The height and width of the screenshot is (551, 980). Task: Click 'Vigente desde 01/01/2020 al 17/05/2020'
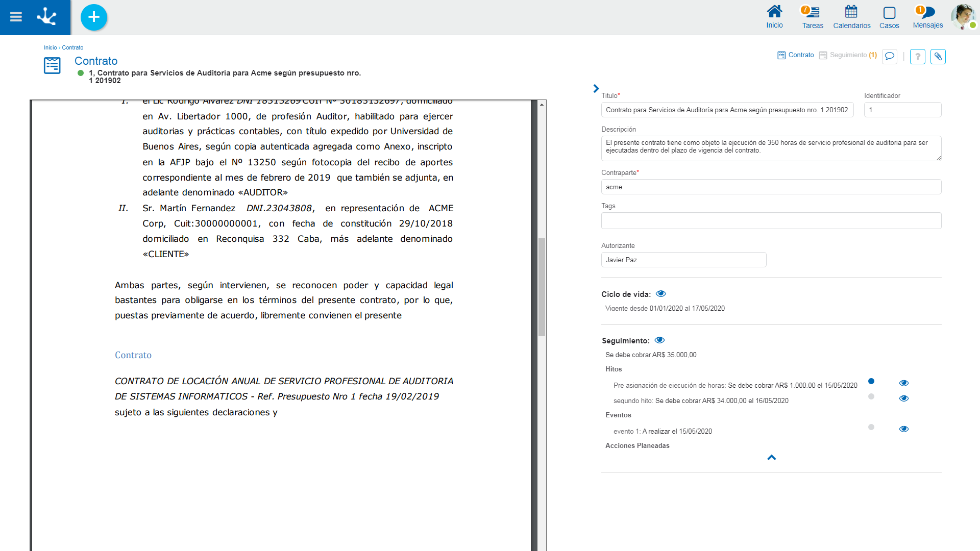point(665,309)
